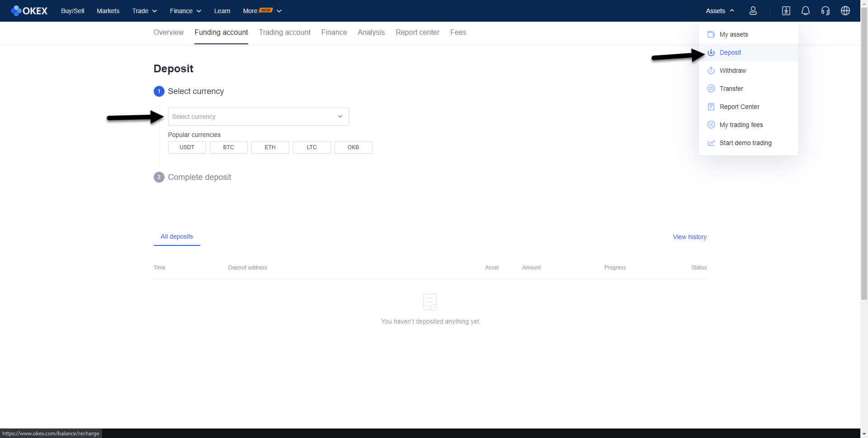The image size is (868, 438).
Task: Switch to the Trading account tab
Action: (284, 33)
